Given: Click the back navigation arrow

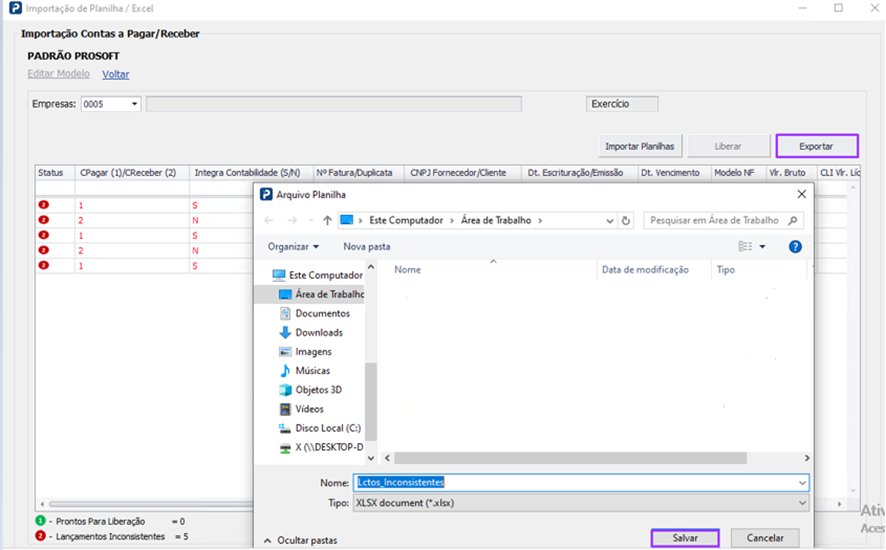Looking at the screenshot, I should coord(268,220).
